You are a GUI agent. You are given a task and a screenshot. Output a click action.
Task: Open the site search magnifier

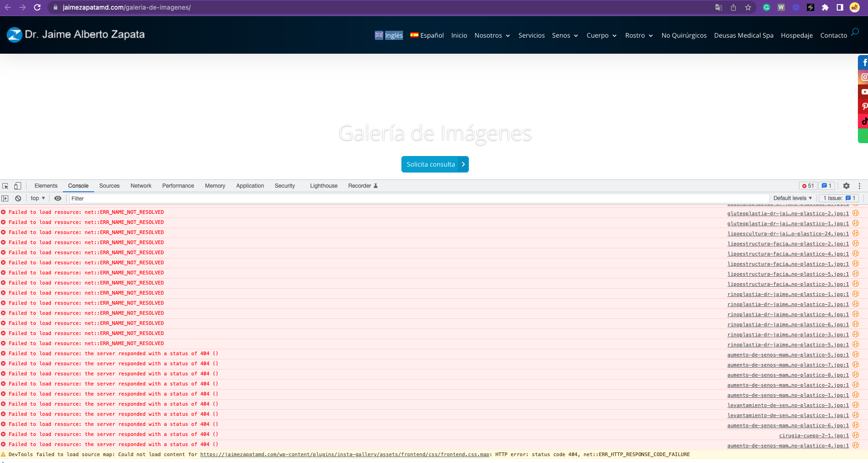(854, 32)
